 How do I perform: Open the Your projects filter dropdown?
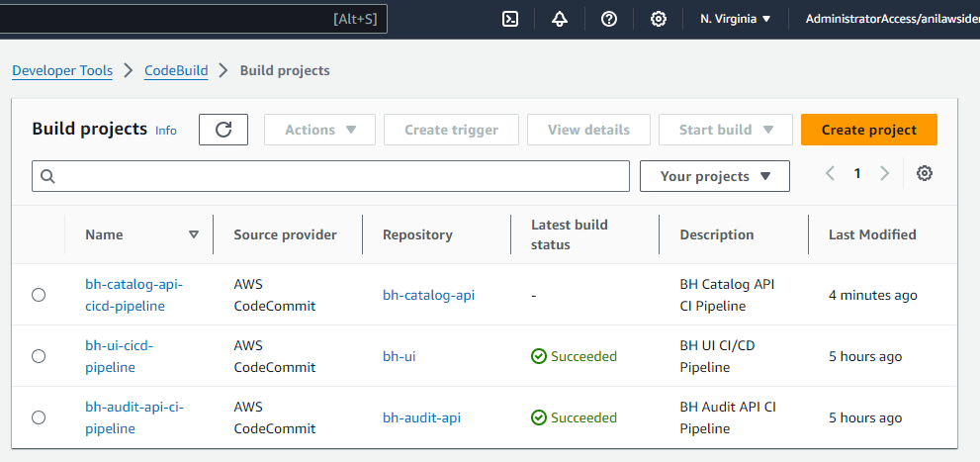pyautogui.click(x=715, y=176)
